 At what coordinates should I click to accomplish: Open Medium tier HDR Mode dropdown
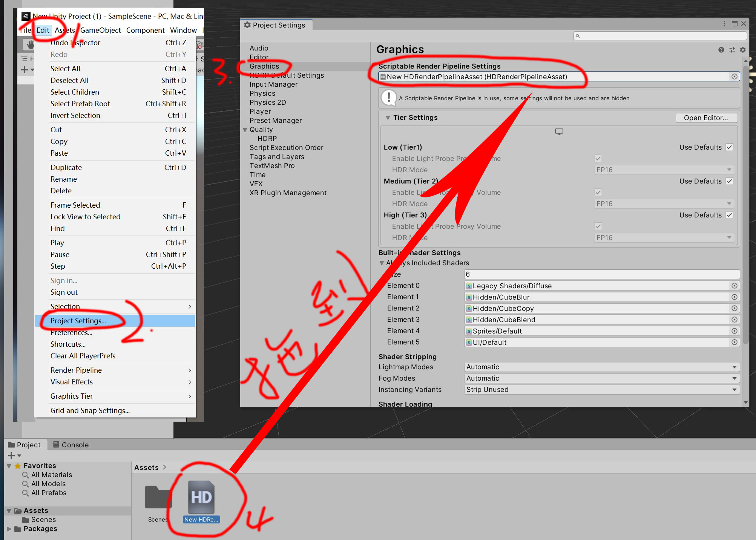pos(664,204)
